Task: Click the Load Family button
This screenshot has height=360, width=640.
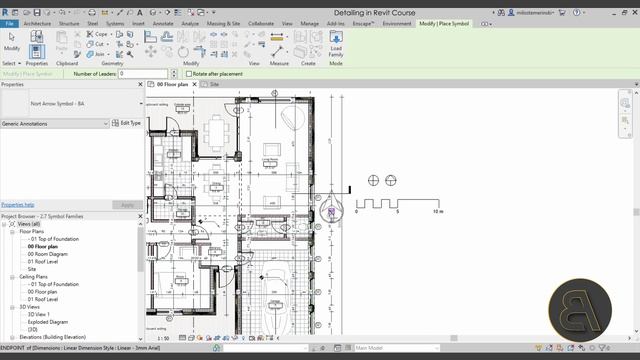Action: coord(336,44)
